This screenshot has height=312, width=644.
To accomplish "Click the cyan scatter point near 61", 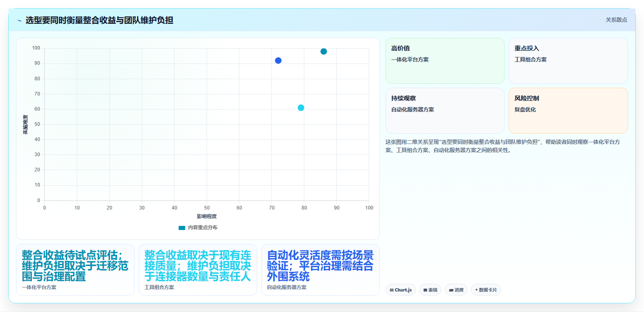I will coord(301,108).
